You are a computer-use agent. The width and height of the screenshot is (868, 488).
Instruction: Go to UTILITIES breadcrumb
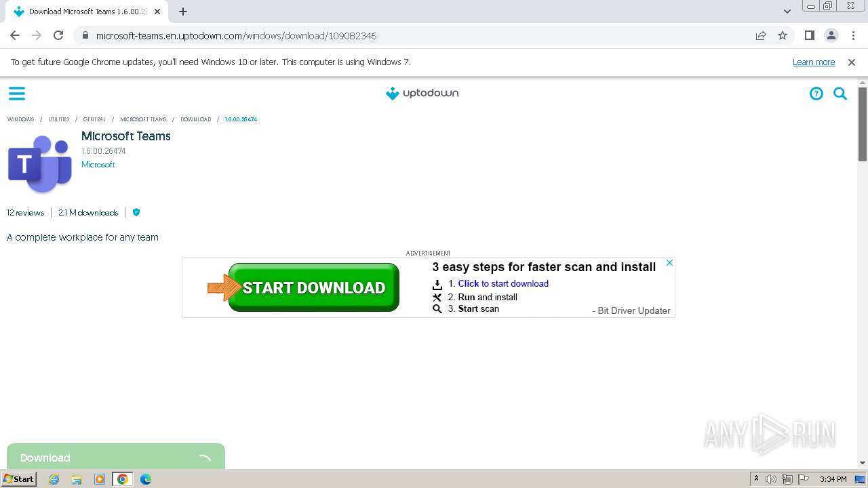point(59,119)
